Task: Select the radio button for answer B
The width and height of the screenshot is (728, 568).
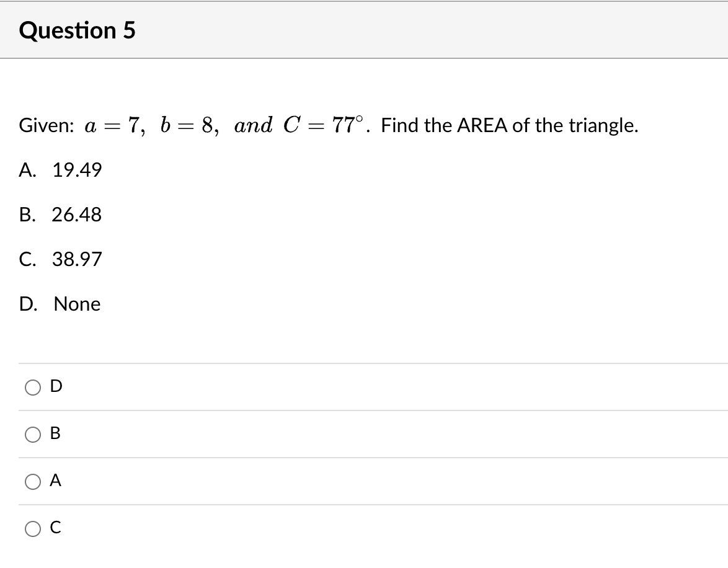Action: coord(32,434)
